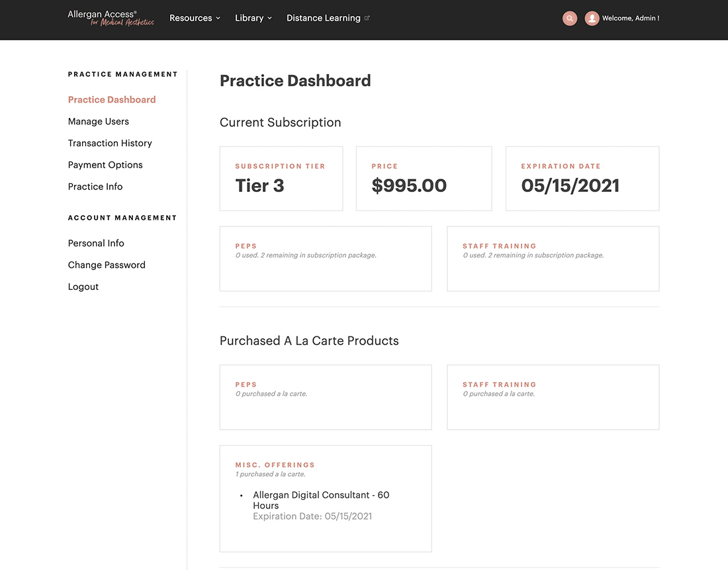Click the Purchased A La Carte Products heading
The width and height of the screenshot is (728, 570).
point(309,340)
